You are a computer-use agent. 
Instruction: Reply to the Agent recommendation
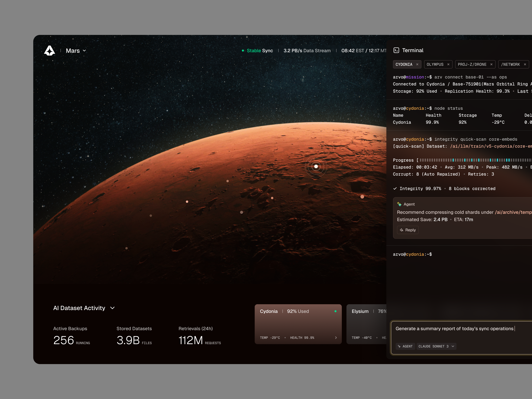pyautogui.click(x=408, y=230)
